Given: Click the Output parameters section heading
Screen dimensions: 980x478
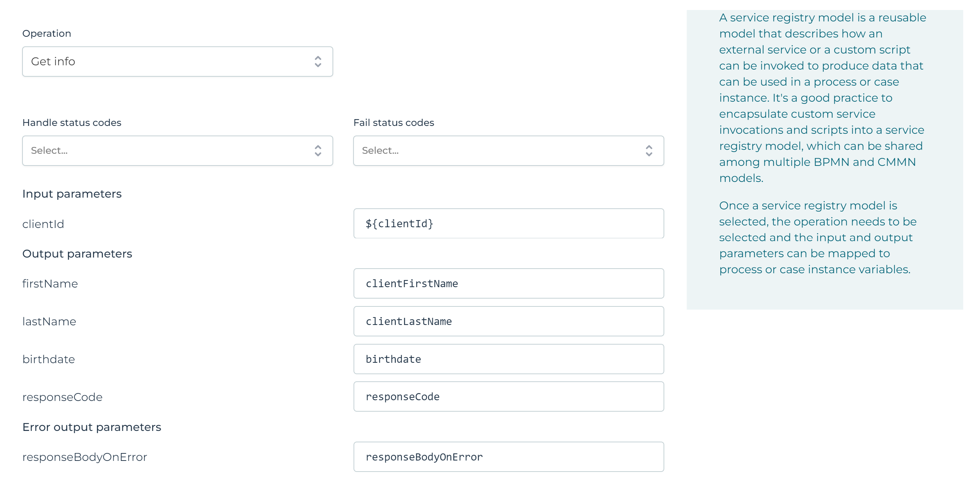Looking at the screenshot, I should (x=77, y=254).
